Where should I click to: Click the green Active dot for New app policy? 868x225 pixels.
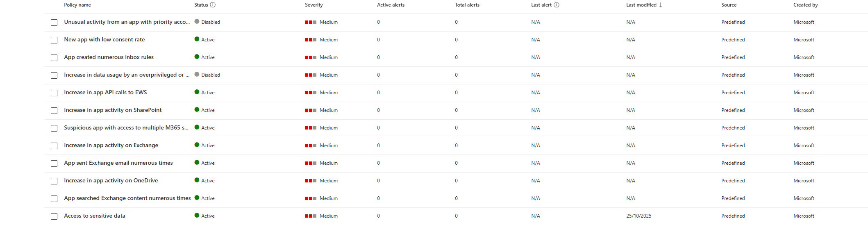[197, 39]
